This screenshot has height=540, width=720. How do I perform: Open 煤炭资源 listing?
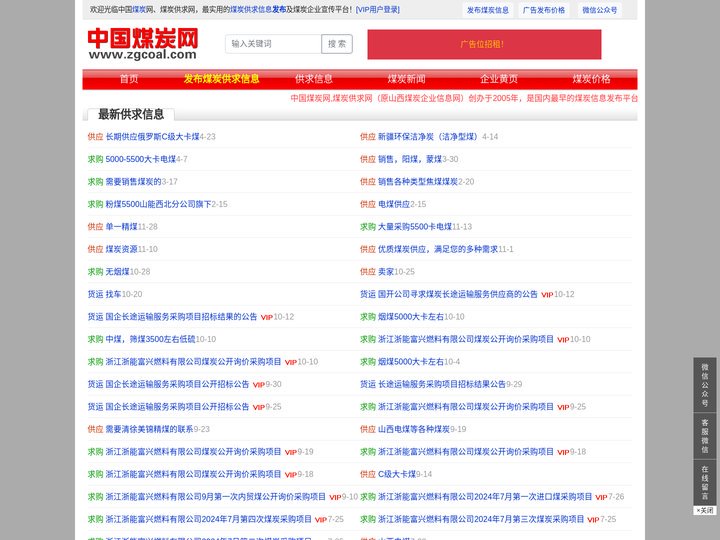click(x=121, y=249)
